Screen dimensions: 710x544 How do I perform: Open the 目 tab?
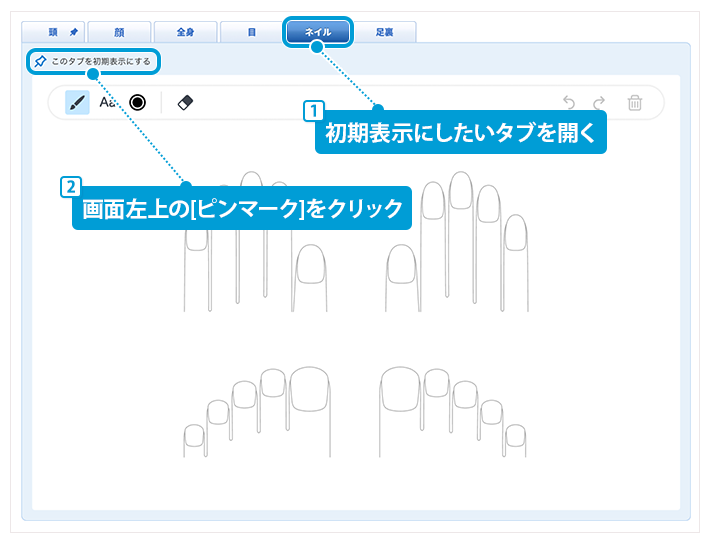pyautogui.click(x=251, y=33)
